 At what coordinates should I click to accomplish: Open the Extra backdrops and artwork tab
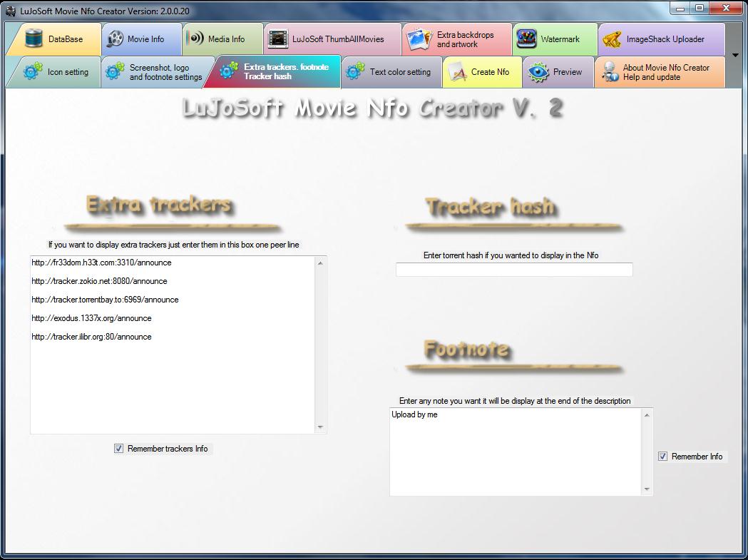point(457,39)
